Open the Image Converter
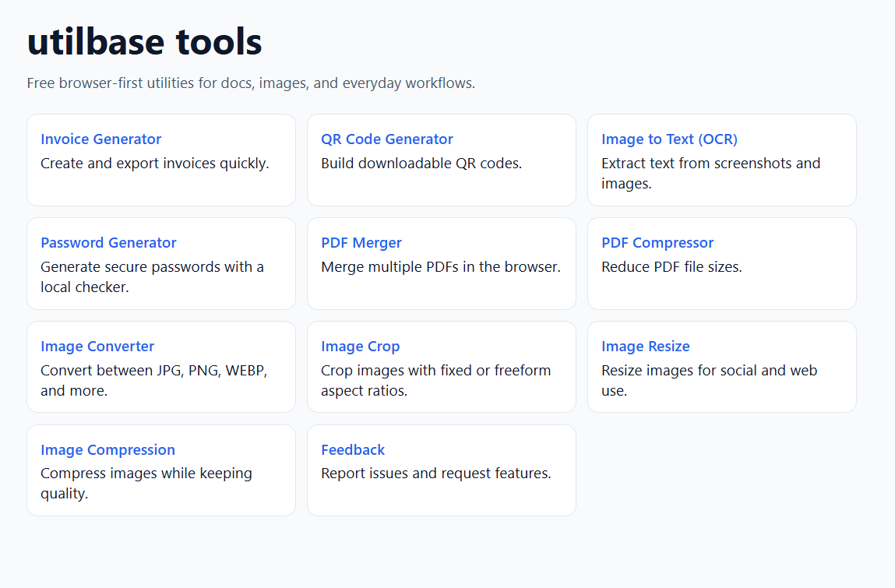This screenshot has height=588, width=895. point(97,346)
